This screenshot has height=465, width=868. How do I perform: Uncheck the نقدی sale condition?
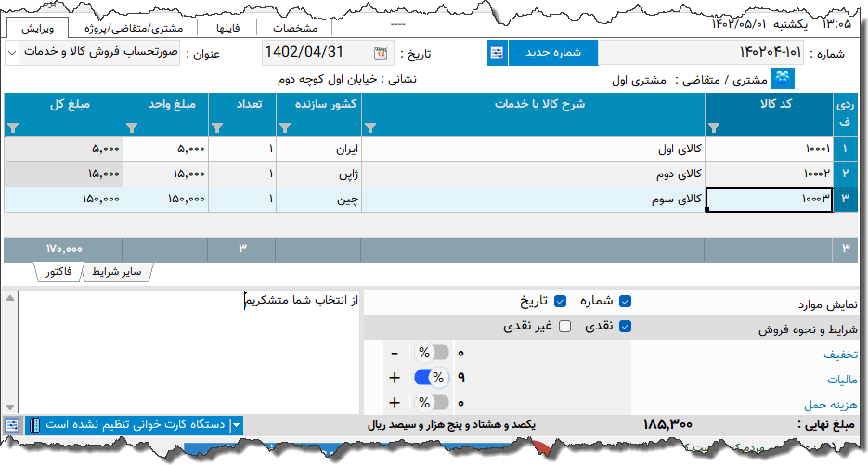click(625, 327)
